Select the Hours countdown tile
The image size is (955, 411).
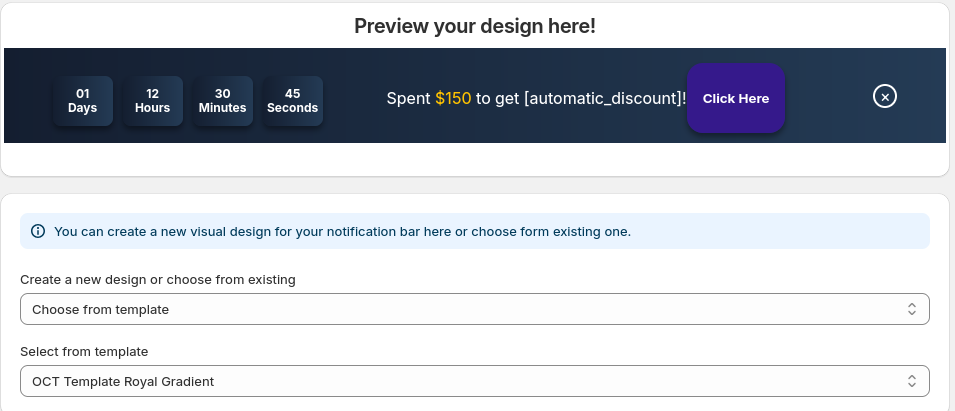click(x=152, y=101)
